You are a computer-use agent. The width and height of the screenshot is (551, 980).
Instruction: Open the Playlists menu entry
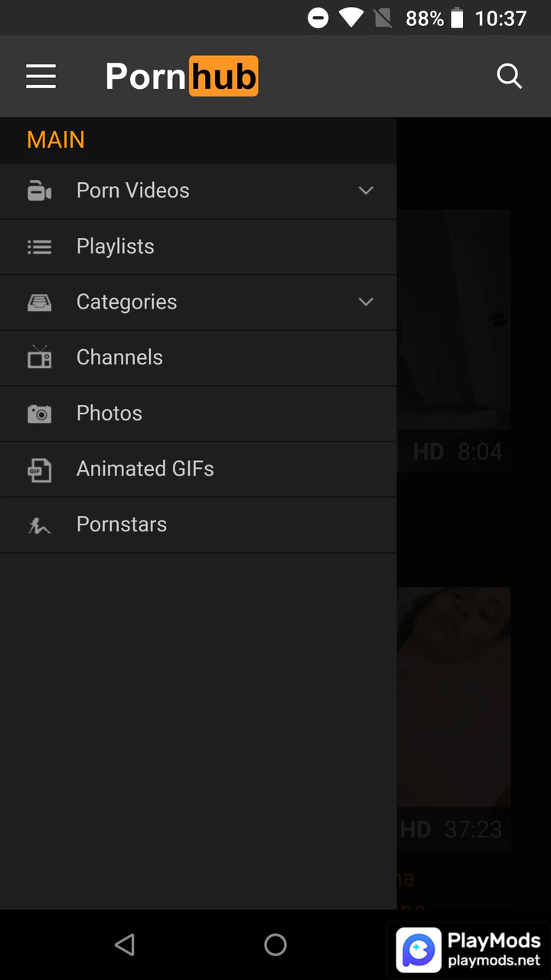tap(198, 247)
